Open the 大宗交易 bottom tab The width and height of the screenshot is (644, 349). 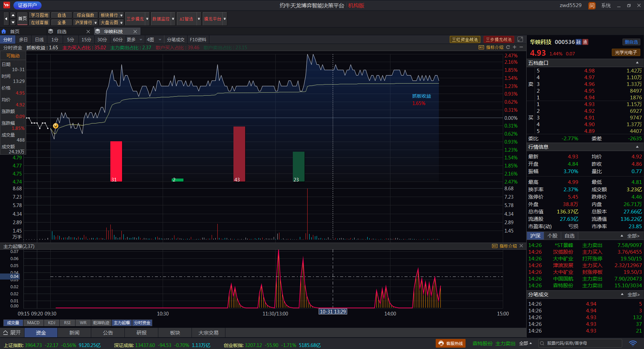tap(209, 333)
